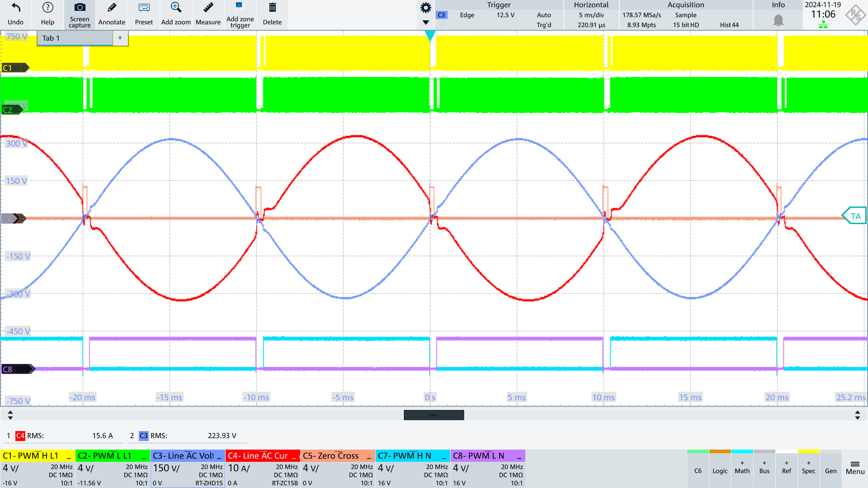Click the notification bell in Info
The image size is (868, 488).
point(778,20)
